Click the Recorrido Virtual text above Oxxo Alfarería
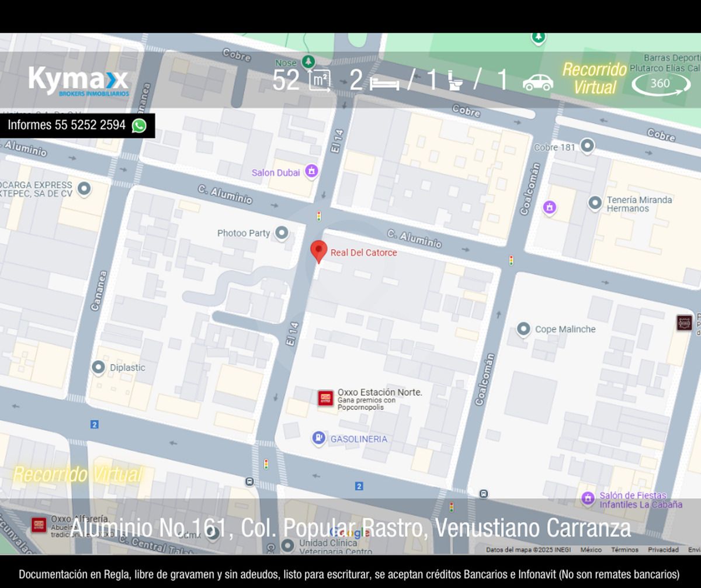The image size is (701, 588). 77,474
